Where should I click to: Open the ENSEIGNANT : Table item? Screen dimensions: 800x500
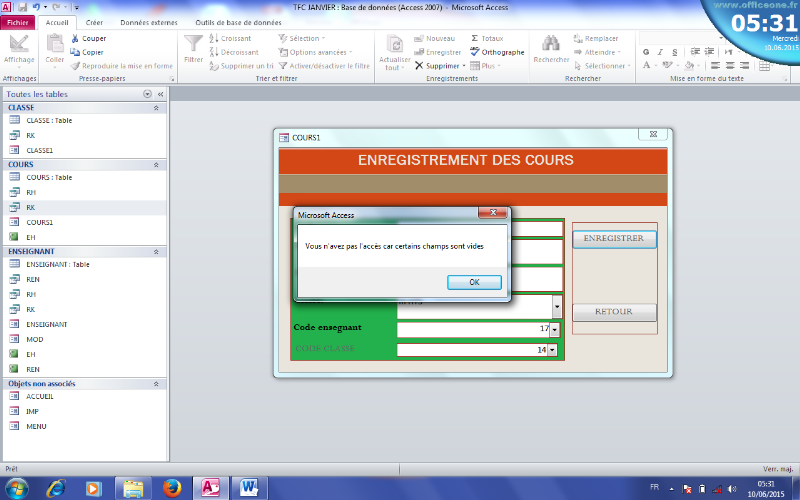[57, 265]
